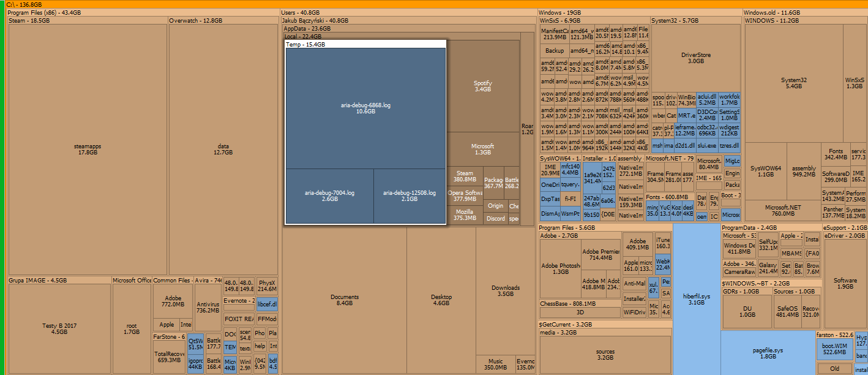The image size is (868, 375).
Task: Select the Overwatch data 12.7GB block
Action: coord(223,150)
